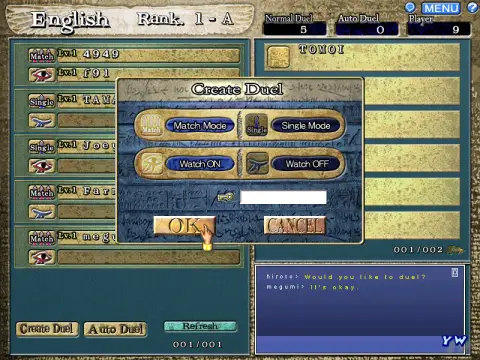Refresh the duel list

click(x=200, y=326)
